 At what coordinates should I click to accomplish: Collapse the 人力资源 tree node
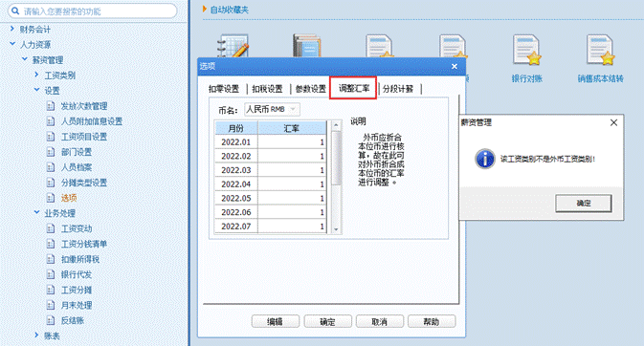(12, 44)
